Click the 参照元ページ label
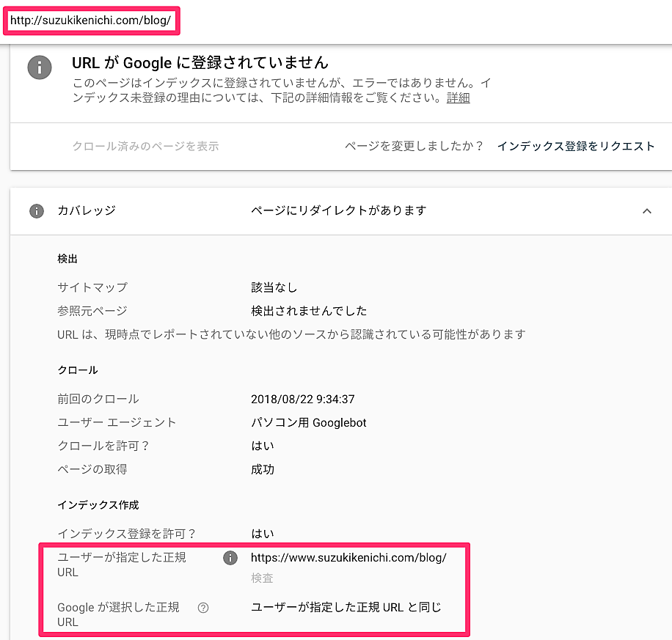 (92, 311)
